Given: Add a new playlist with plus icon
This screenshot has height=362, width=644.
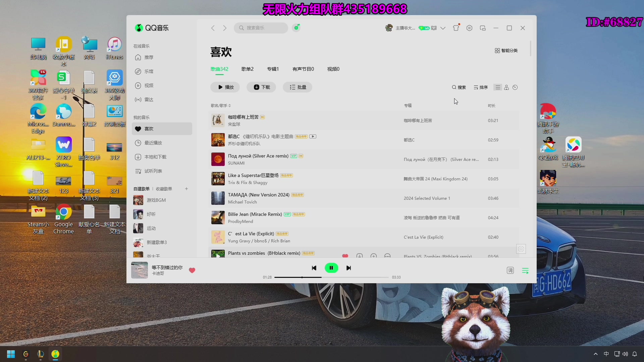Looking at the screenshot, I should [x=186, y=189].
